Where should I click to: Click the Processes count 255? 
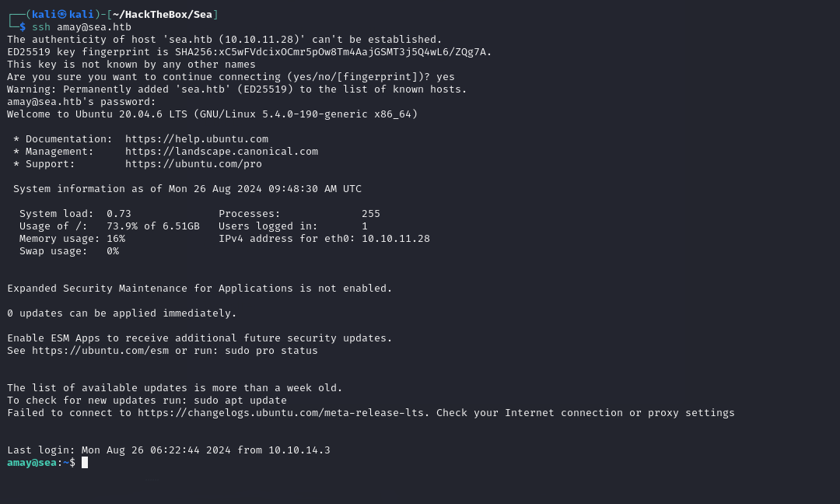(x=371, y=214)
